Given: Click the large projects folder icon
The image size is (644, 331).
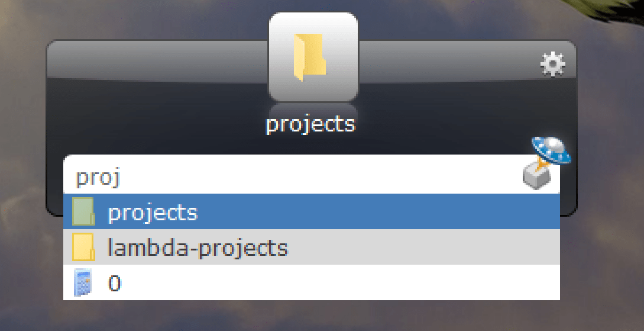Looking at the screenshot, I should tap(313, 57).
